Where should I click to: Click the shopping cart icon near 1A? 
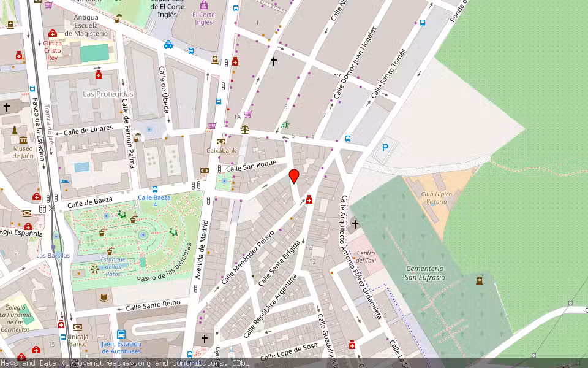click(x=247, y=114)
